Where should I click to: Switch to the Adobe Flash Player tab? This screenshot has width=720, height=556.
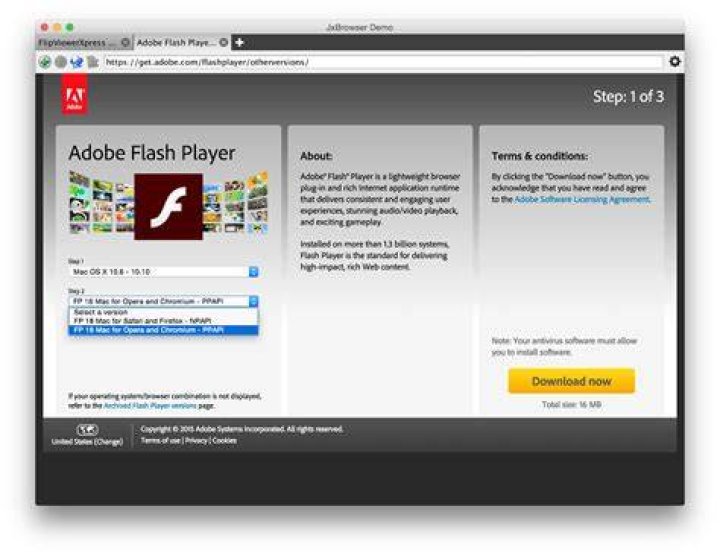coord(176,42)
